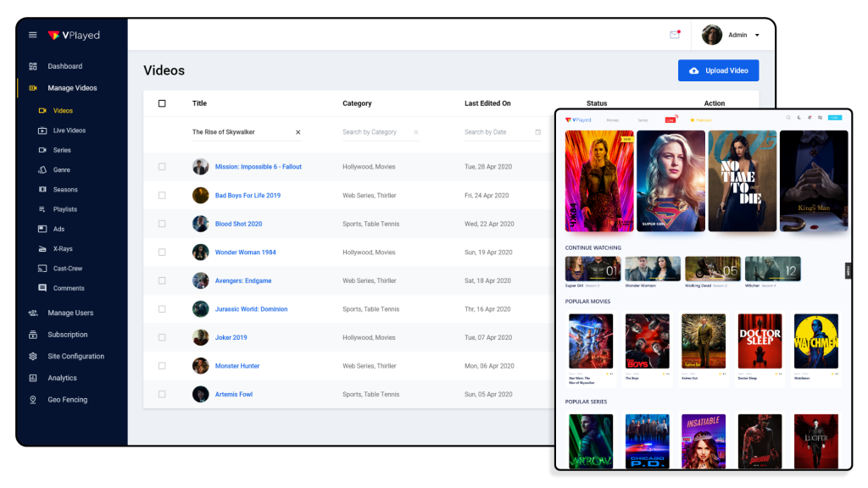Open the Genre management page
This screenshot has width=868, height=488.
pos(62,169)
